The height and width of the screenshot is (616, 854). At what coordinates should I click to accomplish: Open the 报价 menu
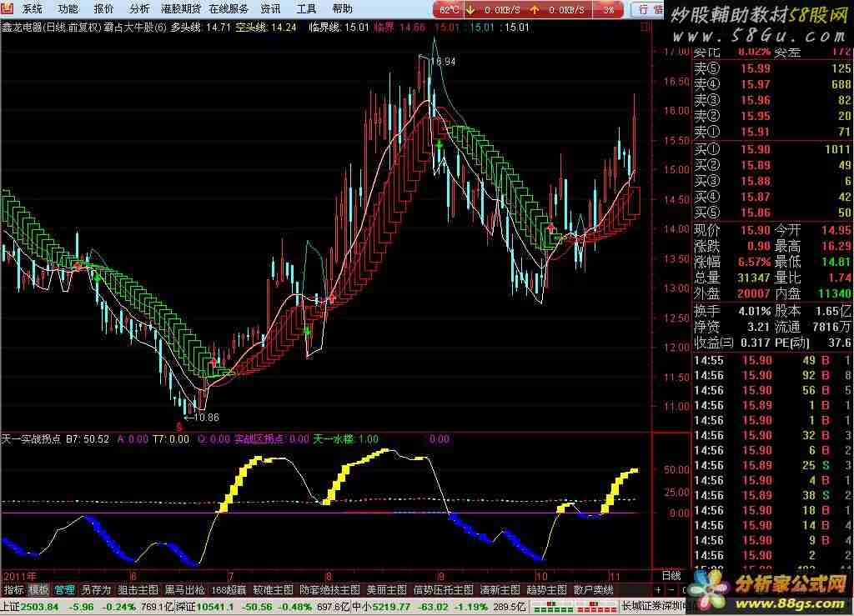click(104, 8)
